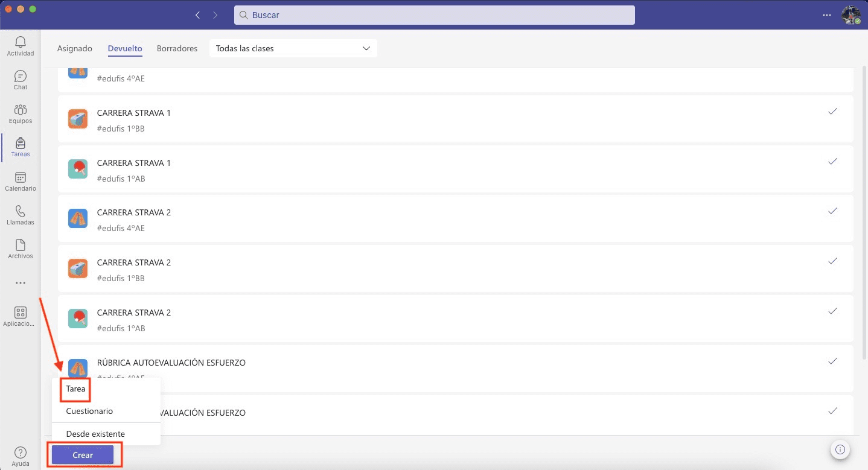Switch to the Asignado tab
Screen dimensions: 868x470
click(x=74, y=48)
